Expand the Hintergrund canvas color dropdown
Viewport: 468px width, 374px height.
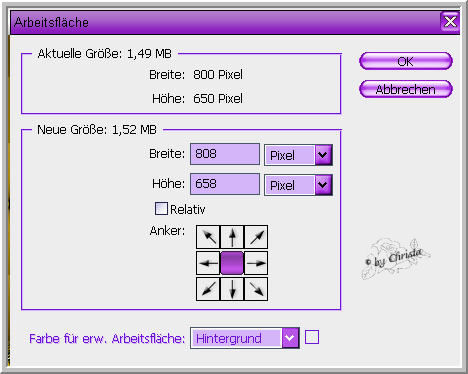pos(245,338)
